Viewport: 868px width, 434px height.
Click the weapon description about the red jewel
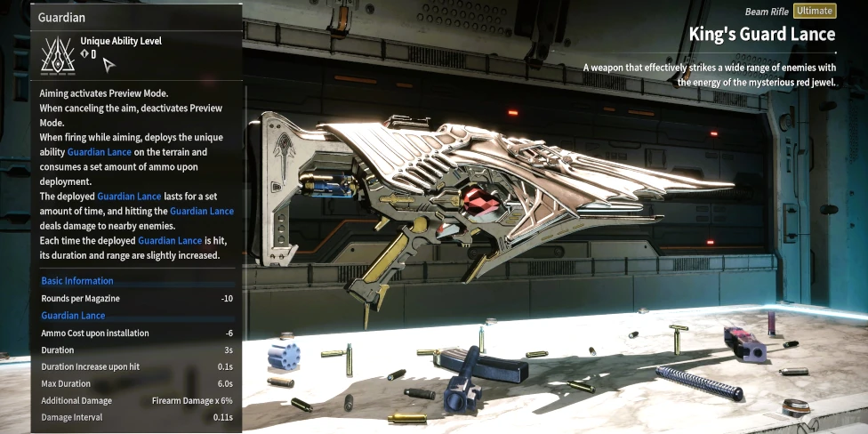click(709, 75)
